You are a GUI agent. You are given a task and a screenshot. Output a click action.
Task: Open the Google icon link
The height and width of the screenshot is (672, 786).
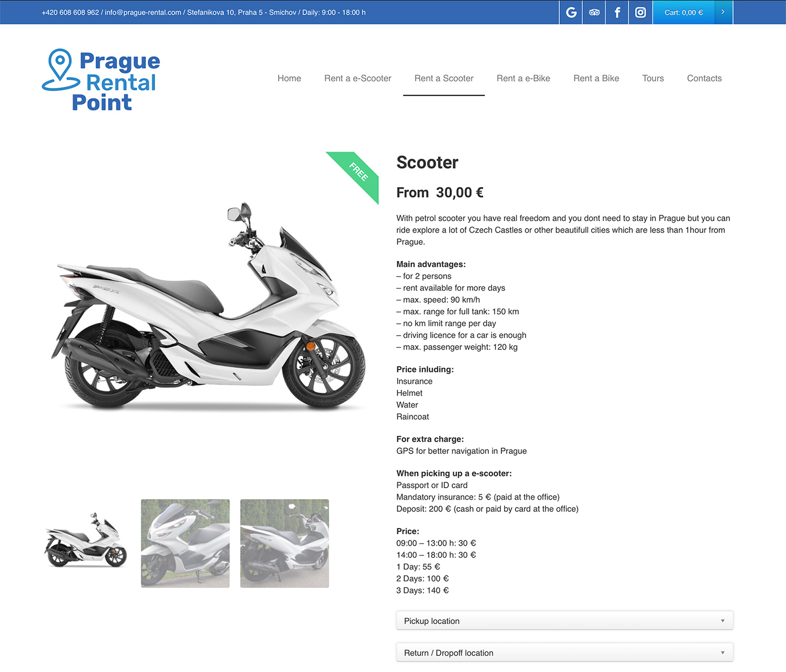tap(571, 12)
